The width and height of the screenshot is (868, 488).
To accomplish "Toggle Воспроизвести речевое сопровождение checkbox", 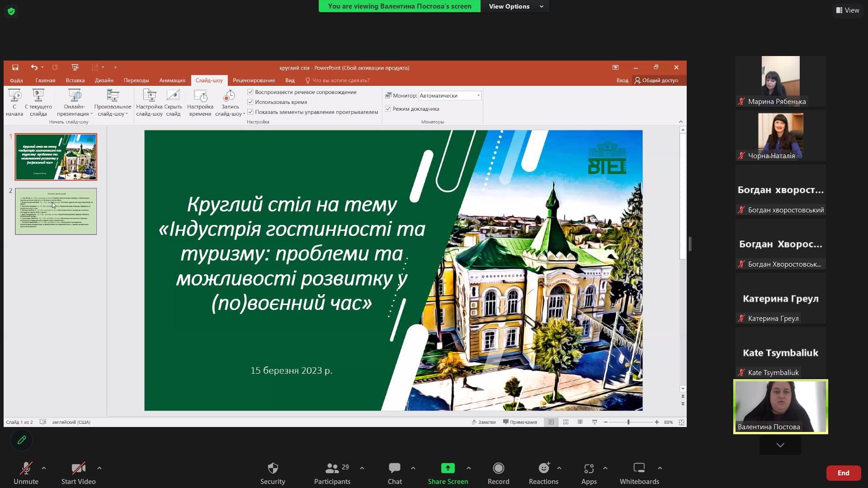I will coord(250,92).
